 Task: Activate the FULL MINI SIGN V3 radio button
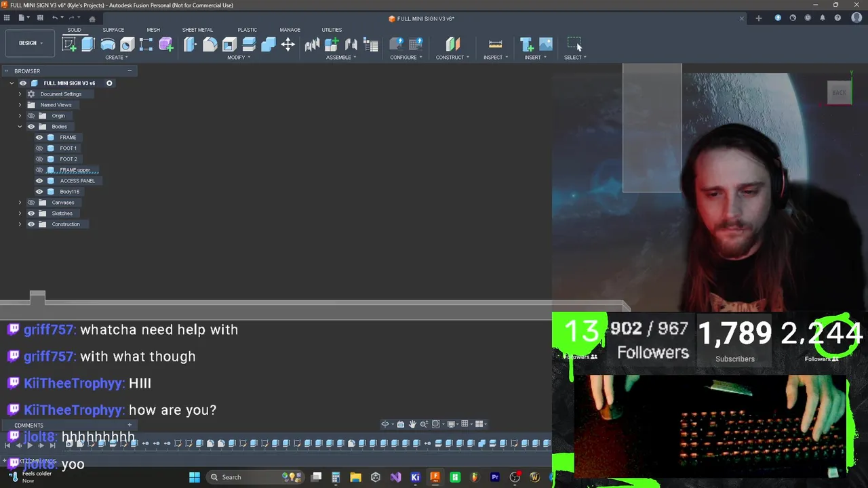109,83
